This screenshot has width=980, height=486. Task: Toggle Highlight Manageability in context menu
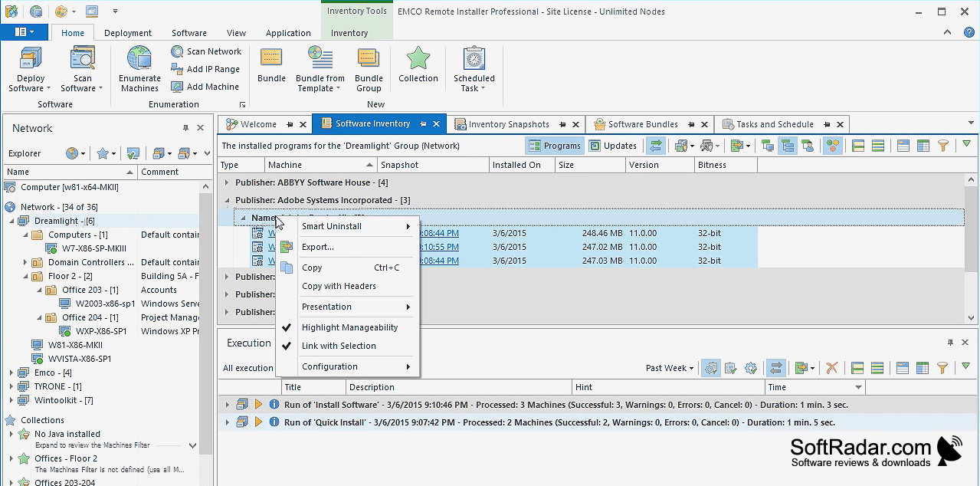pos(349,327)
